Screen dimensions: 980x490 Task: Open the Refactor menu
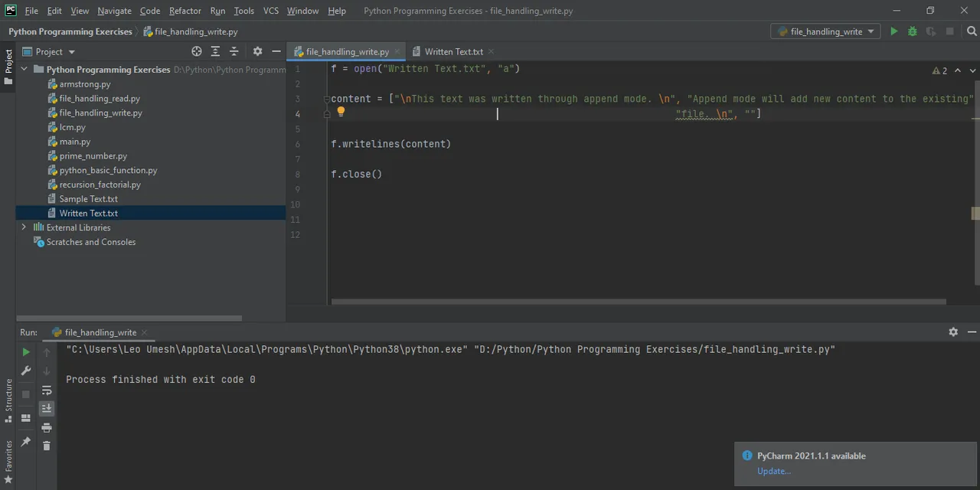tap(185, 11)
